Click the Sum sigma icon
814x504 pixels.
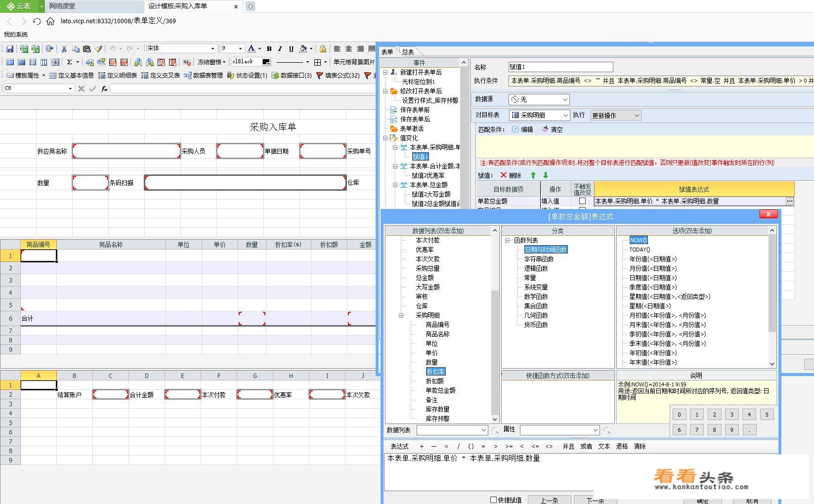70,62
